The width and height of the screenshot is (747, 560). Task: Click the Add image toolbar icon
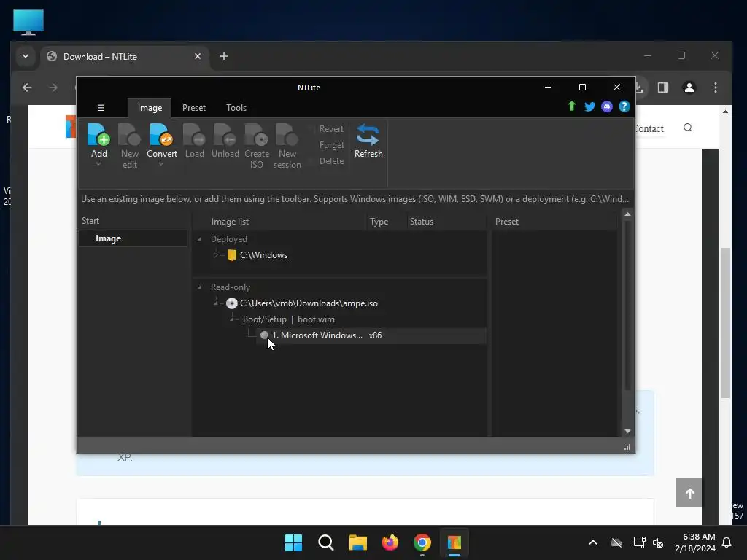coord(98,135)
